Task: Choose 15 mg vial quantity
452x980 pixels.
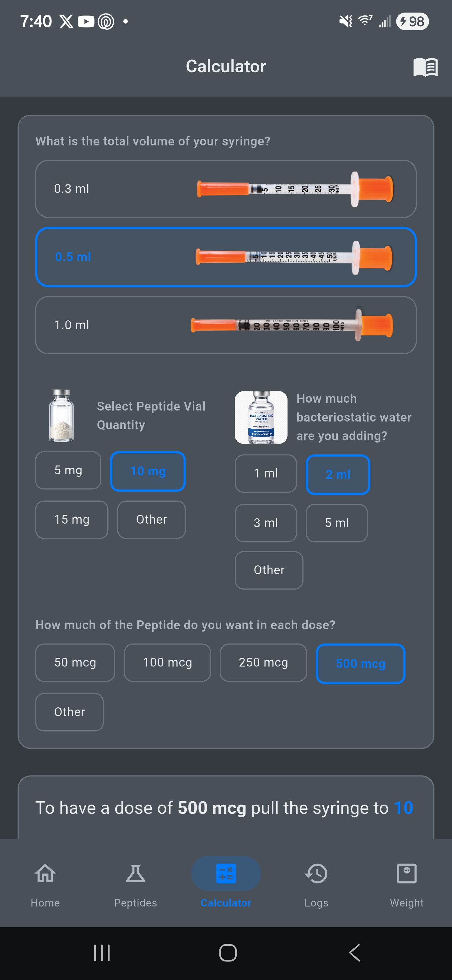Action: [72, 519]
